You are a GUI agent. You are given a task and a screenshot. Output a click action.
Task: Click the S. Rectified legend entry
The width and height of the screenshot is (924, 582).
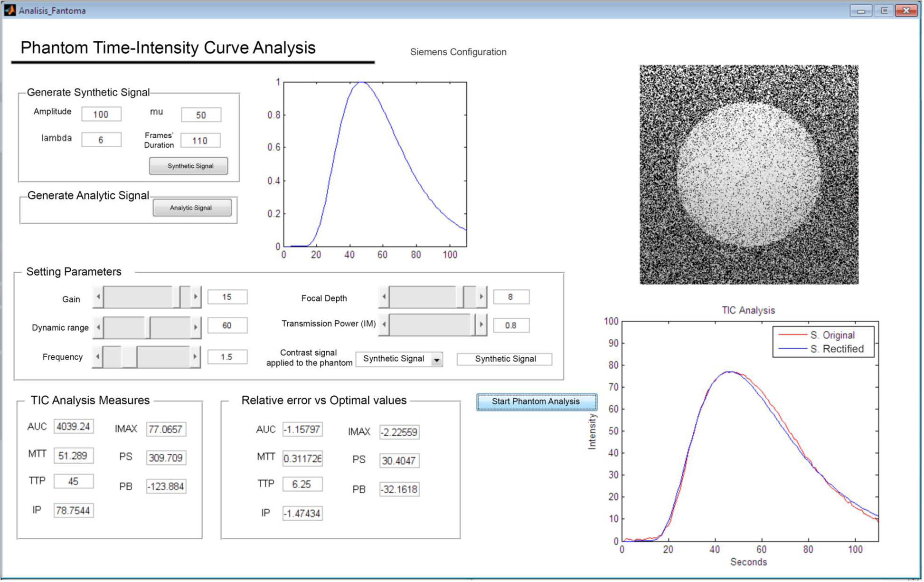820,349
